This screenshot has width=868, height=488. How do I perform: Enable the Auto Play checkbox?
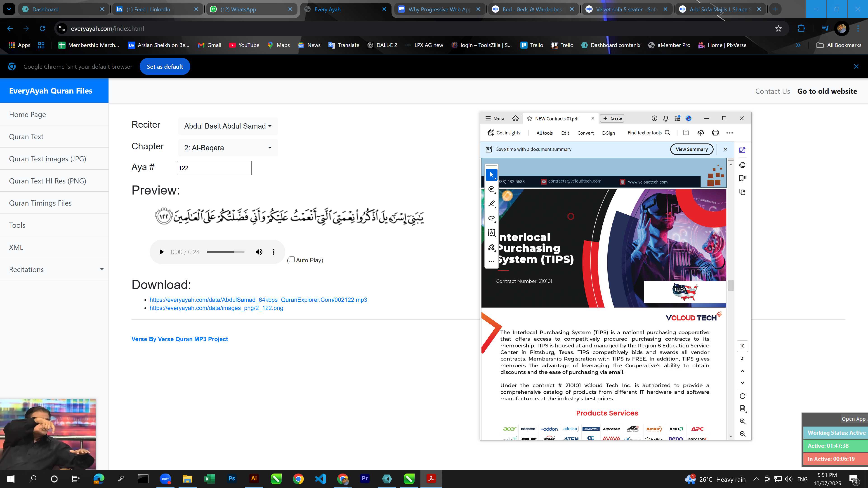(x=292, y=259)
